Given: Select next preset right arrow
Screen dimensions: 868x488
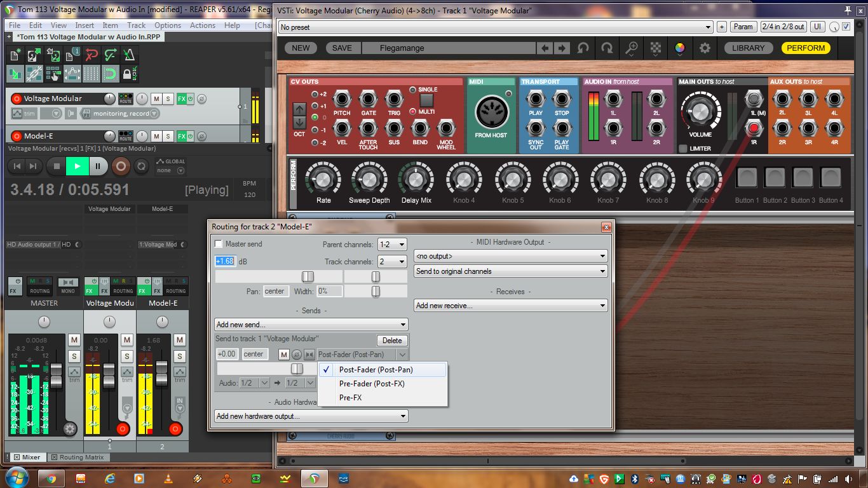Looking at the screenshot, I should click(x=561, y=48).
